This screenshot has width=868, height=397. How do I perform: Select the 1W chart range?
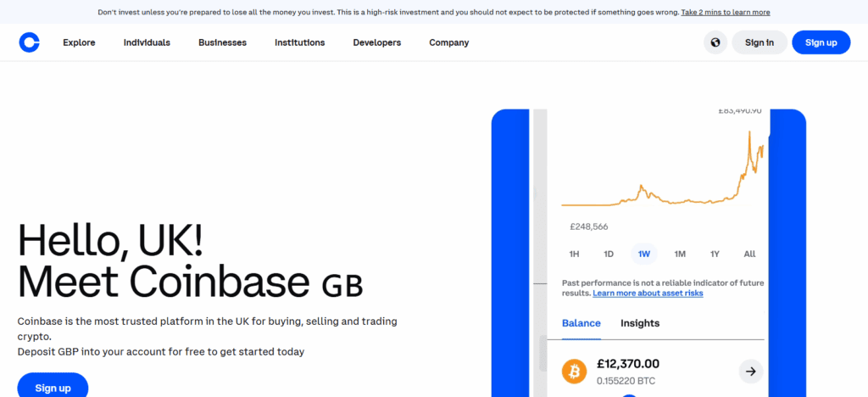tap(644, 254)
